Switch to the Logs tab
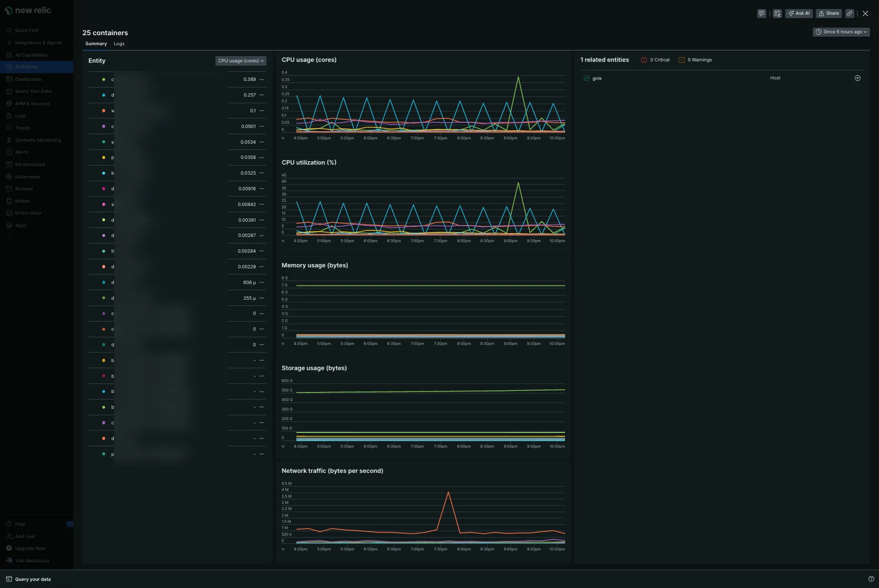Image resolution: width=879 pixels, height=588 pixels. point(119,44)
